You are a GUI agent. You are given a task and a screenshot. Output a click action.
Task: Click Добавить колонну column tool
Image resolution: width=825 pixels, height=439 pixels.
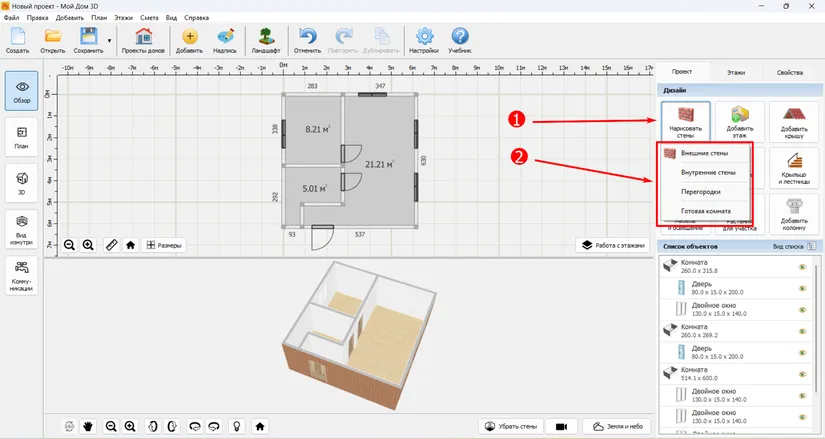pyautogui.click(x=794, y=214)
